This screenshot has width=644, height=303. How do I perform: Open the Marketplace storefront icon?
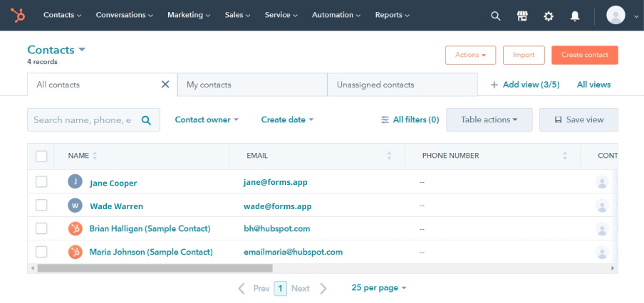(522, 16)
